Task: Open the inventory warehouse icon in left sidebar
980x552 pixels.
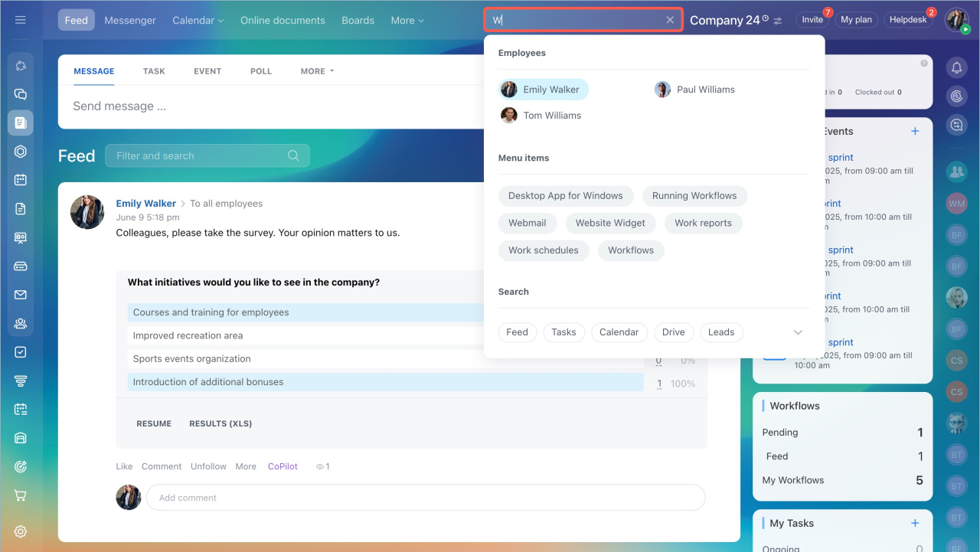Action: pyautogui.click(x=21, y=438)
